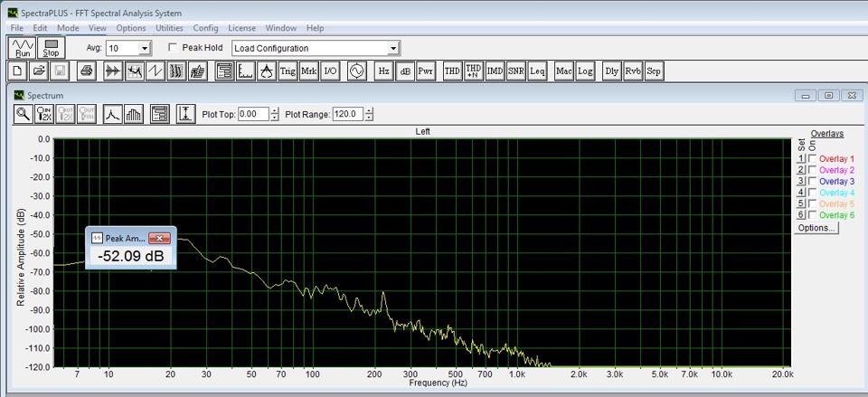Click the overlay Options... button
The height and width of the screenshot is (397, 868).
click(x=817, y=229)
